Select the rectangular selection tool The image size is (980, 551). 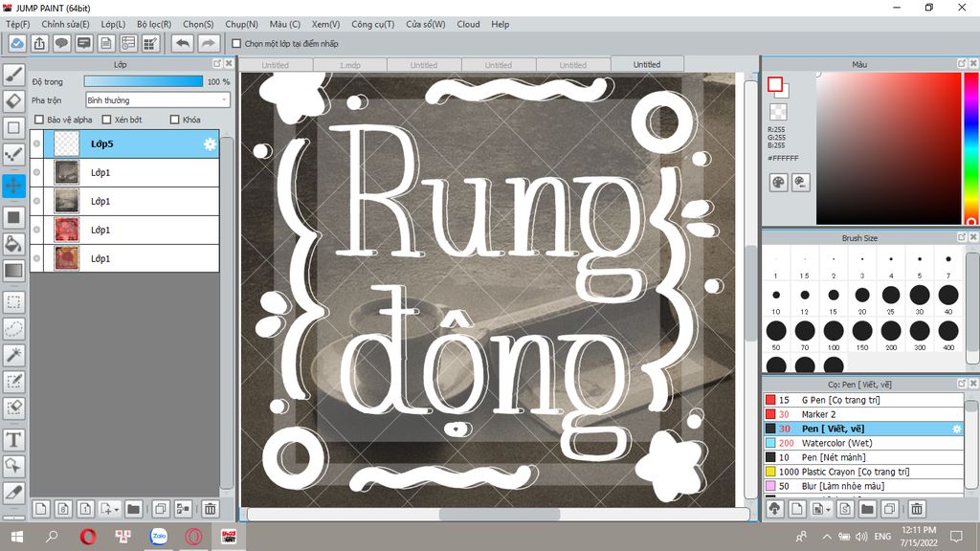(x=13, y=302)
